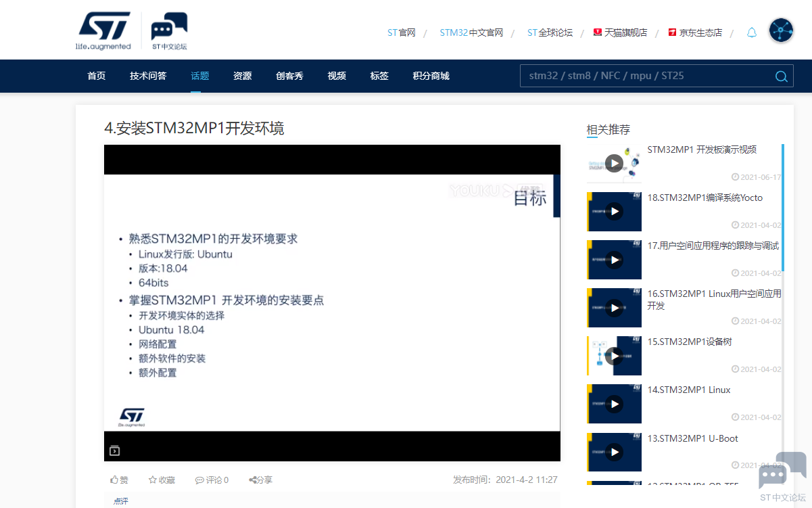This screenshot has height=508, width=812.
Task: Open 18.STM32MP1编译系统Yocto title link
Action: click(704, 198)
